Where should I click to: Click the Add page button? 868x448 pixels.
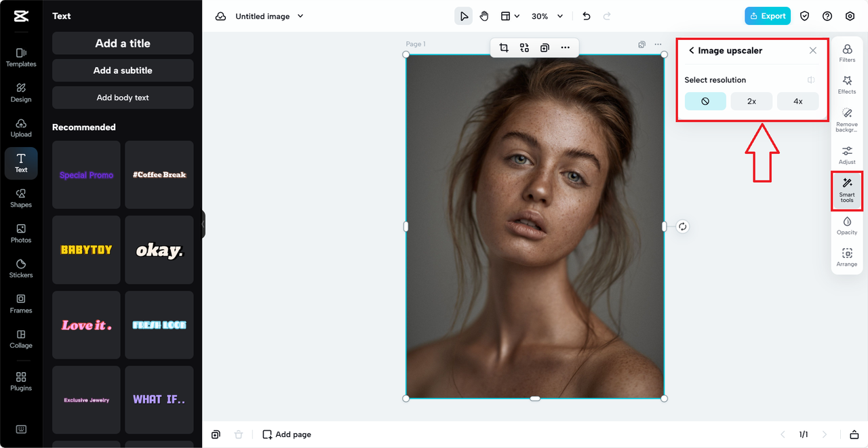coord(287,434)
